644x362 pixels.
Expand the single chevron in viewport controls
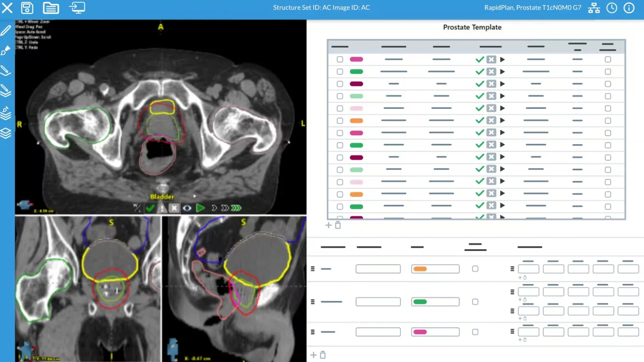click(x=215, y=208)
